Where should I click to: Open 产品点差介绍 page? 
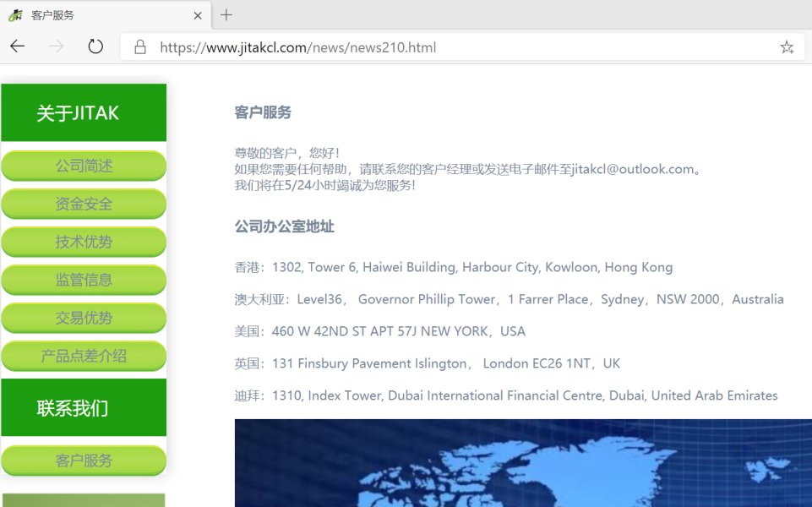[x=84, y=356]
